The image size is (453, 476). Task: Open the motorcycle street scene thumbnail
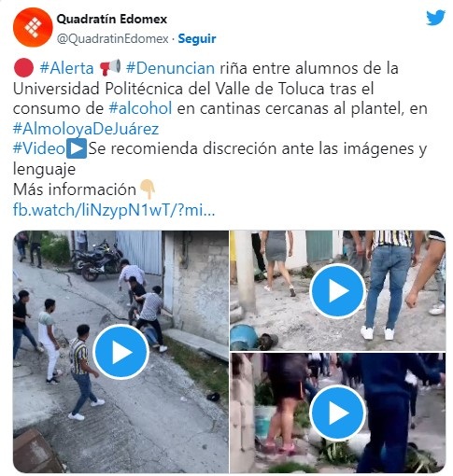[x=120, y=352]
